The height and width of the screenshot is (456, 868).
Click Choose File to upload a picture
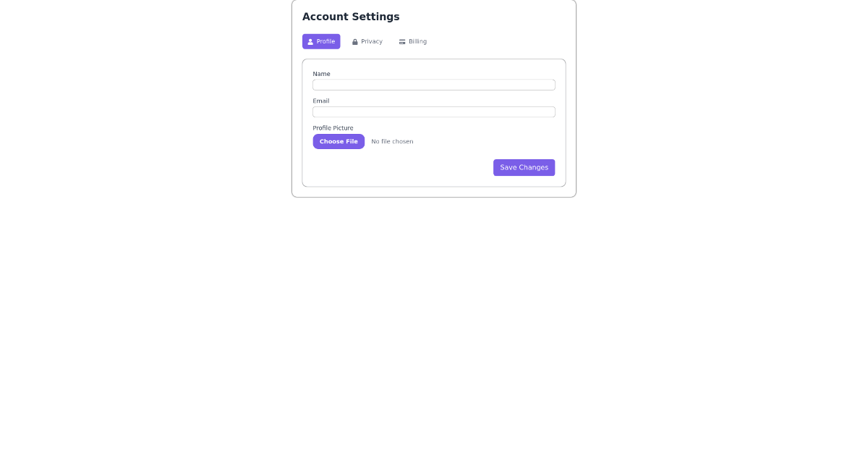(x=339, y=141)
